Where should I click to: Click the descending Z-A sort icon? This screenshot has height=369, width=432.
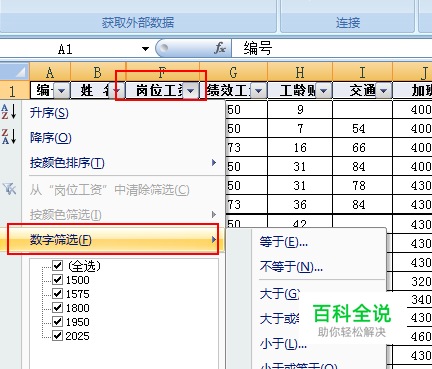pos(9,136)
